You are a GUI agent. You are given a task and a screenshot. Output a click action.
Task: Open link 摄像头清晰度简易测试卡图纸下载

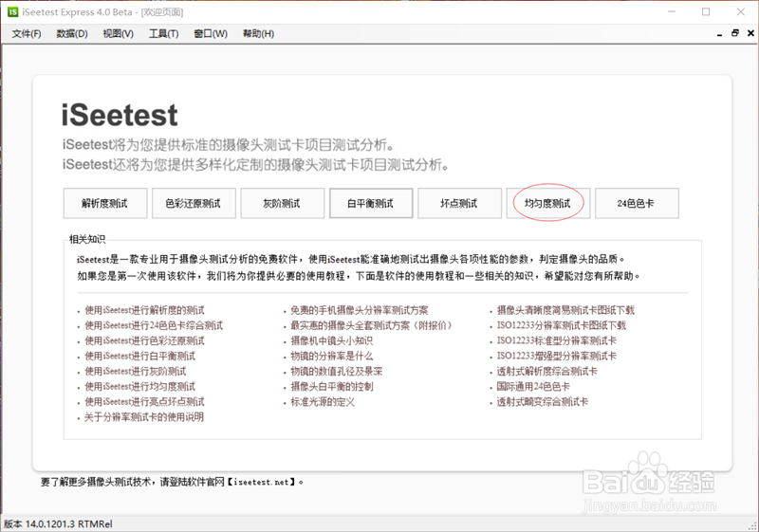pyautogui.click(x=565, y=310)
